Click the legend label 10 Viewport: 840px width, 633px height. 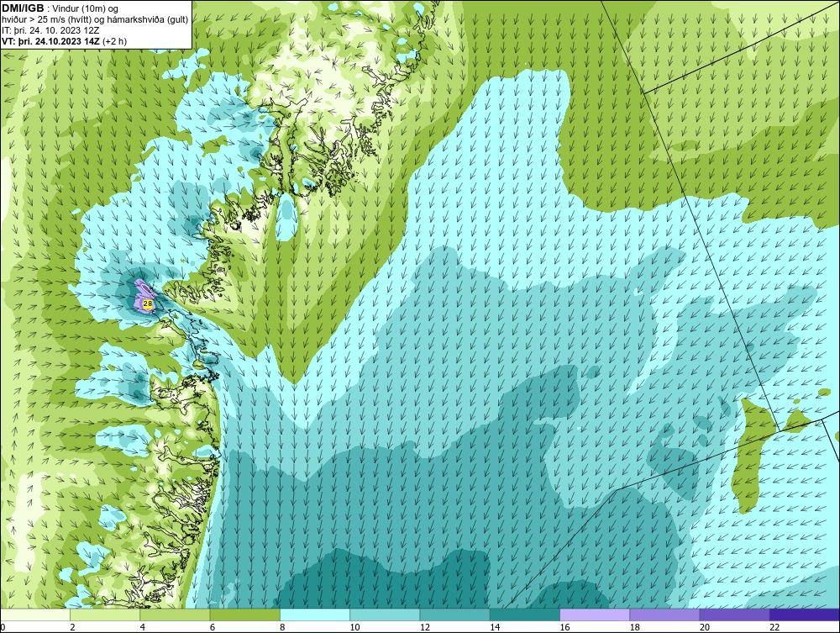(x=354, y=627)
